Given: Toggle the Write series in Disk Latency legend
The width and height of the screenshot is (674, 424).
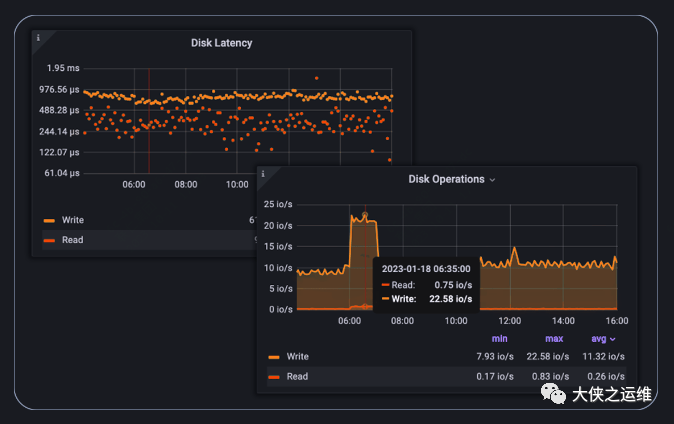Looking at the screenshot, I should [x=73, y=220].
